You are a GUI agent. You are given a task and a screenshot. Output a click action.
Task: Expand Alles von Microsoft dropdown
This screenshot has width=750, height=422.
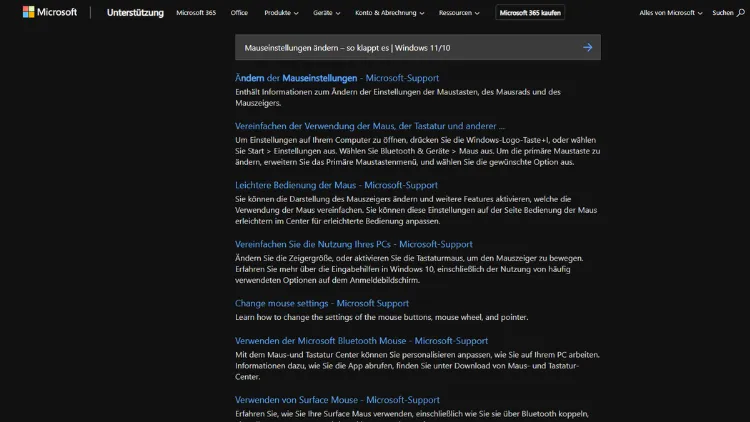(x=671, y=13)
